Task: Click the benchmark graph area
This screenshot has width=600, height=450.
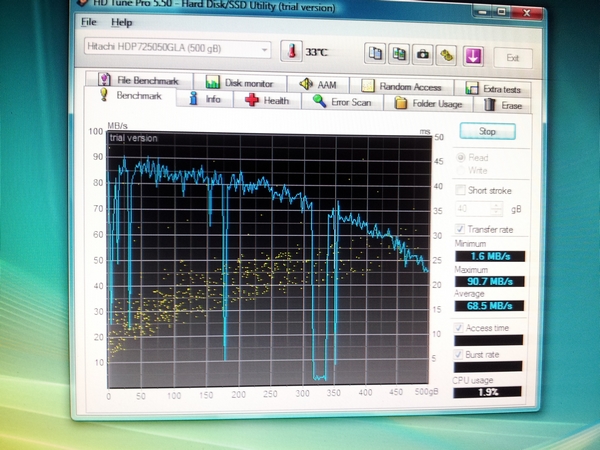Action: click(268, 259)
